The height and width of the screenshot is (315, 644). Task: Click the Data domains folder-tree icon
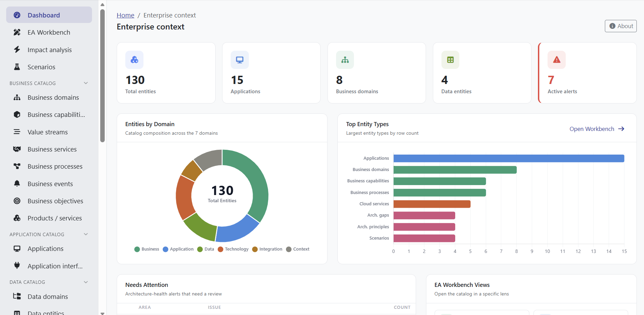[17, 296]
